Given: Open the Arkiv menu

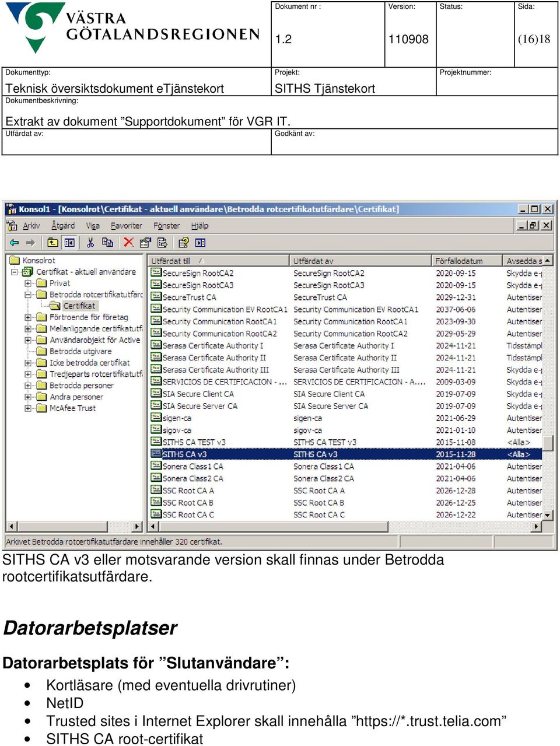Looking at the screenshot, I should coord(32,226).
